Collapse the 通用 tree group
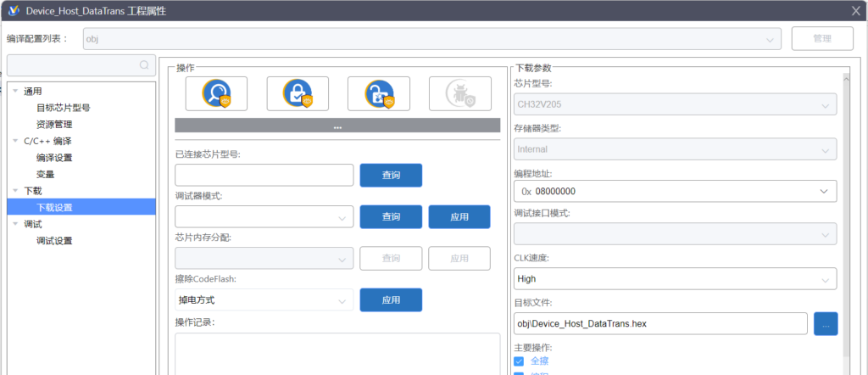Image resolution: width=868 pixels, height=375 pixels. pyautogui.click(x=15, y=91)
